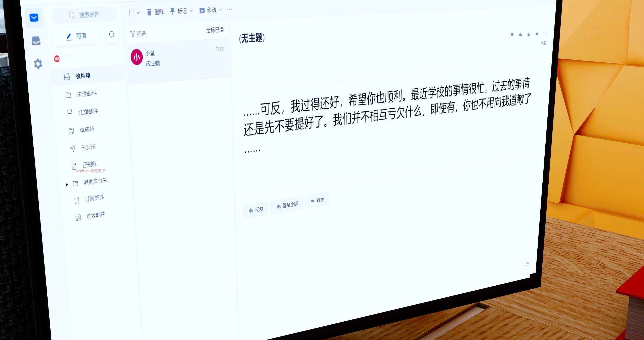Click the flag icon in email header
This screenshot has width=644, height=340.
point(512,35)
